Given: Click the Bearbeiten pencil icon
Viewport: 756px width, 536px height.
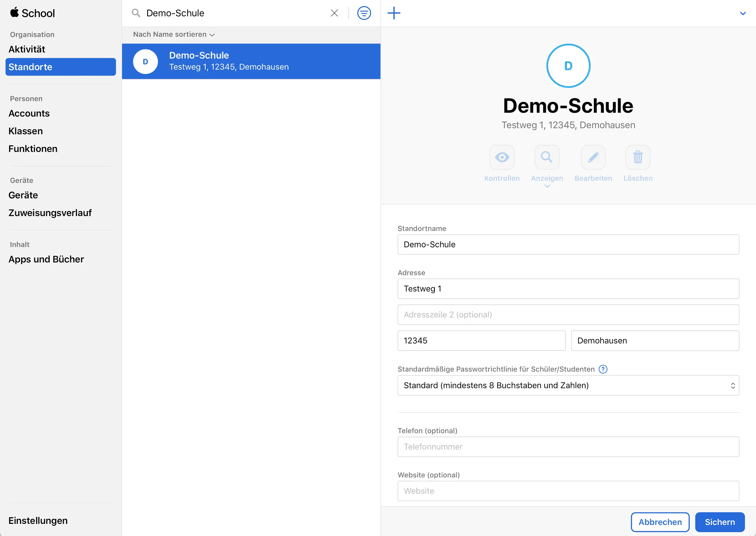Looking at the screenshot, I should point(593,157).
